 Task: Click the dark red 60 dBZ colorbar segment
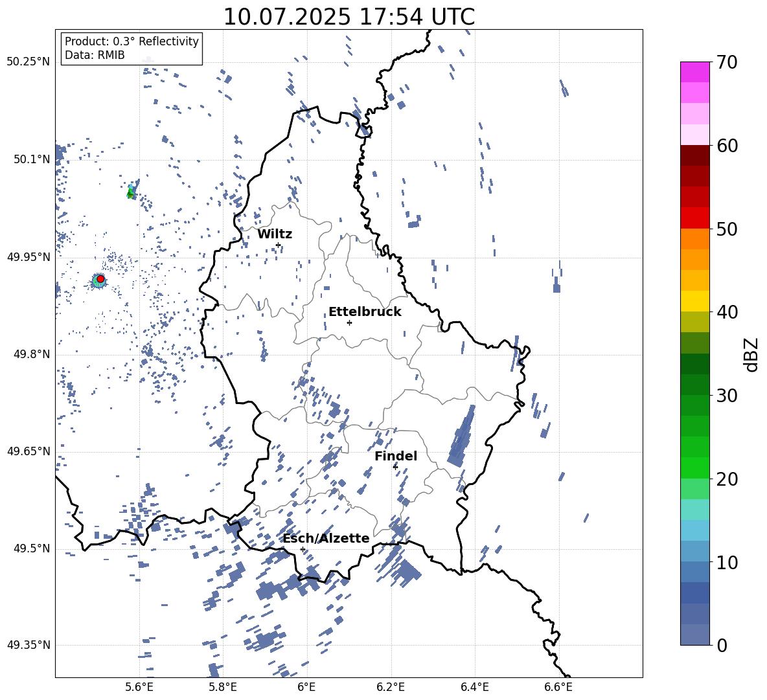pyautogui.click(x=694, y=155)
